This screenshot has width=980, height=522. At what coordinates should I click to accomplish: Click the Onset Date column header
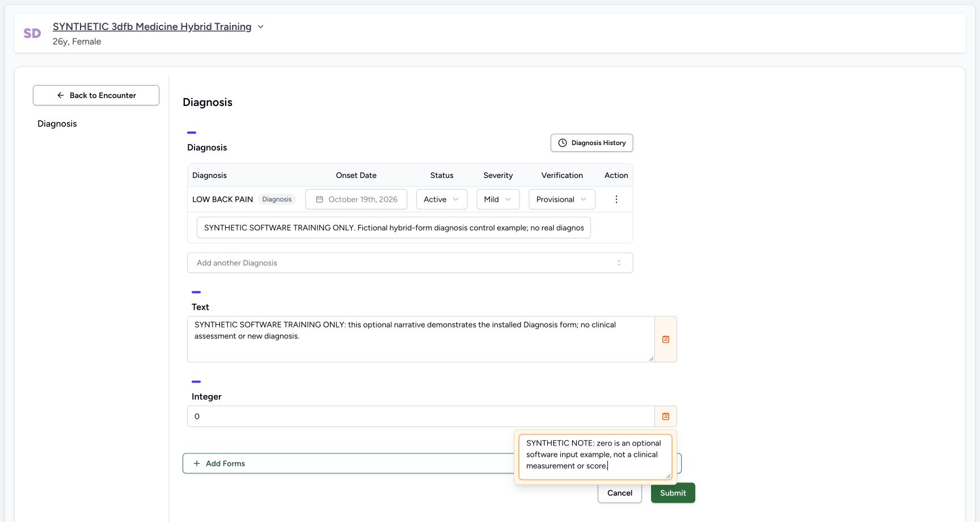(x=356, y=175)
